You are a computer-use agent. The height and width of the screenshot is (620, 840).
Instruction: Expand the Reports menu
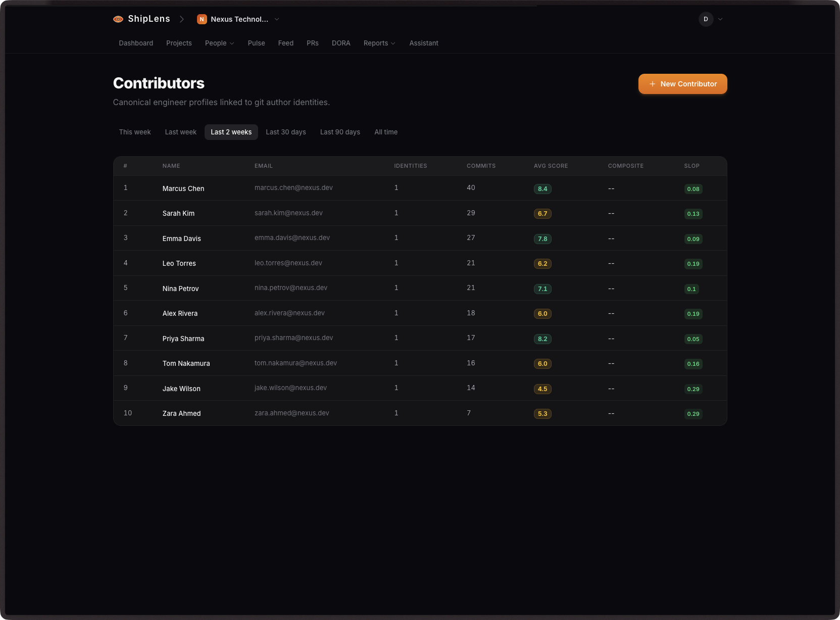point(379,43)
